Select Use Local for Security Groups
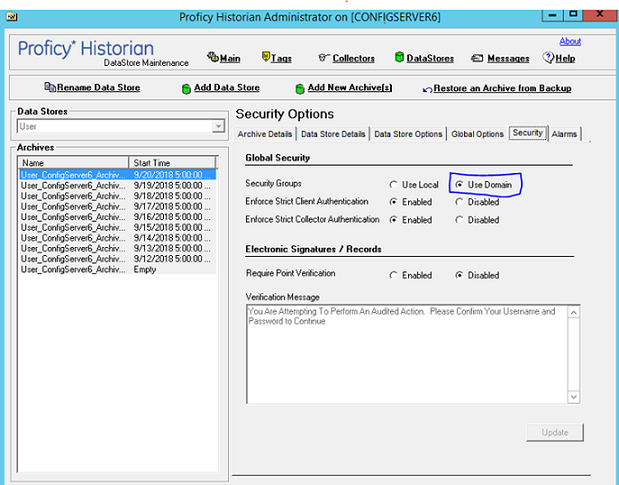This screenshot has height=485, width=619. coord(414,185)
